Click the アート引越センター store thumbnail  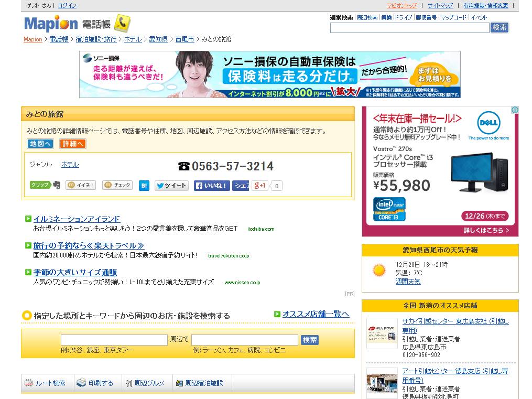pos(382,383)
